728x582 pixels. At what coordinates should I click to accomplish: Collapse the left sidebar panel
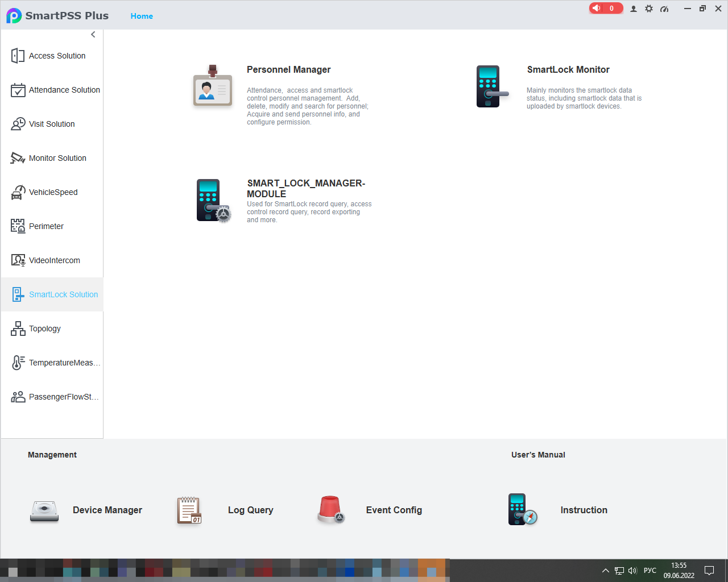(x=93, y=35)
